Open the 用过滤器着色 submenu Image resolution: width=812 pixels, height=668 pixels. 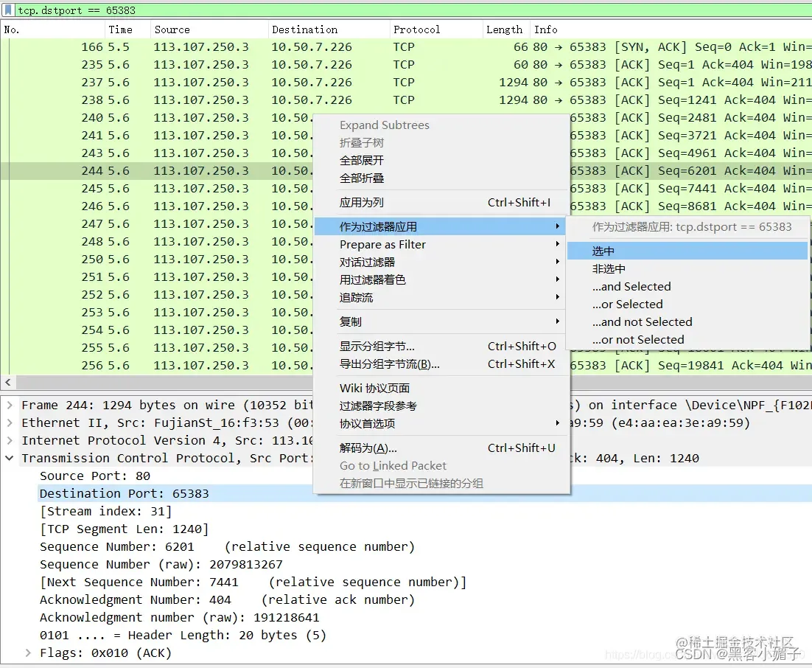pos(441,279)
